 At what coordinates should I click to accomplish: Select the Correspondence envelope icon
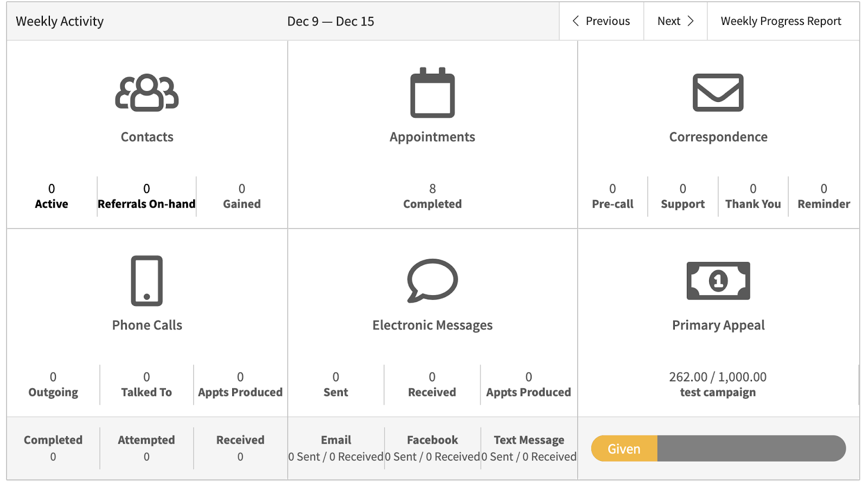[x=718, y=93]
